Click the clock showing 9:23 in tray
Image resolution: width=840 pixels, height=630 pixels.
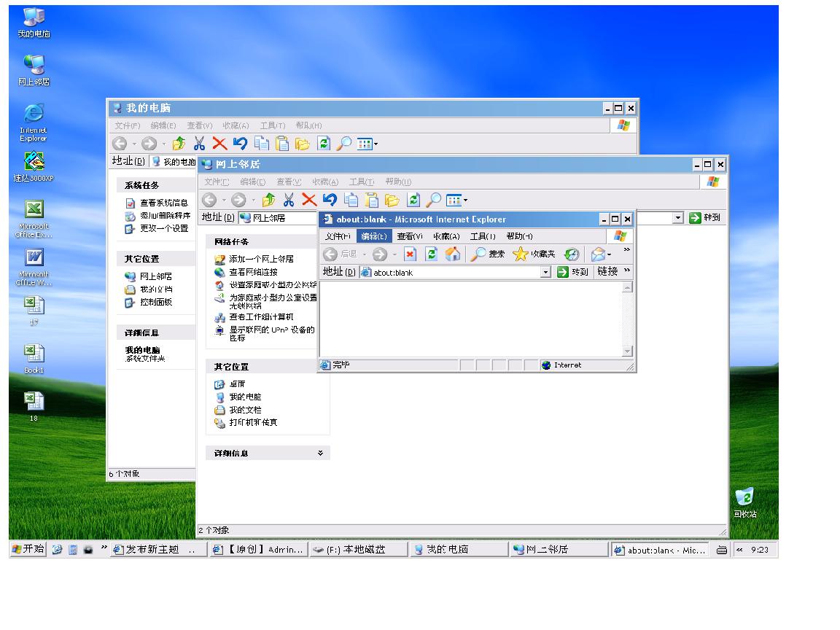(759, 550)
